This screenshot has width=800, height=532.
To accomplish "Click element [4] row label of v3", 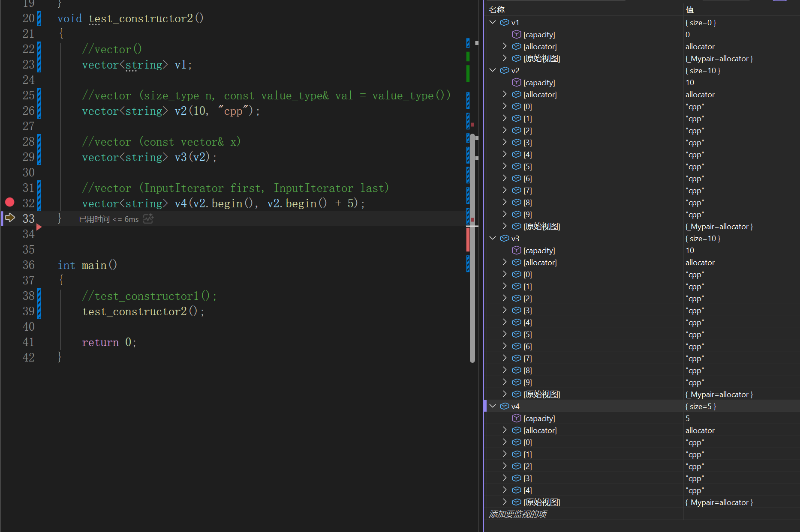I will [x=528, y=322].
